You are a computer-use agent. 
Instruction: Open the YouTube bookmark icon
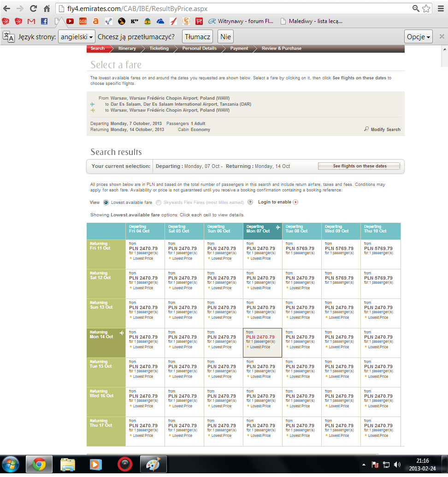pos(70,21)
